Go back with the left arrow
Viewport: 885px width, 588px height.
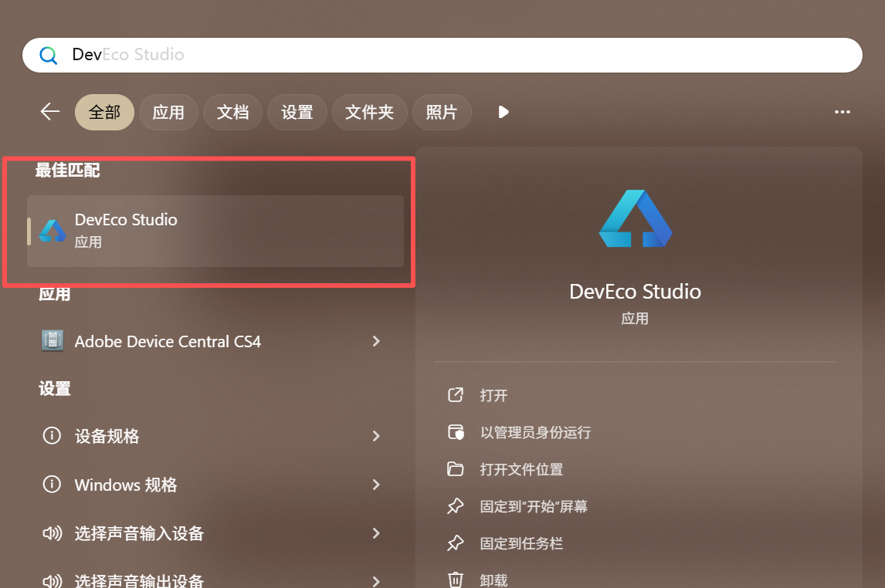(50, 112)
